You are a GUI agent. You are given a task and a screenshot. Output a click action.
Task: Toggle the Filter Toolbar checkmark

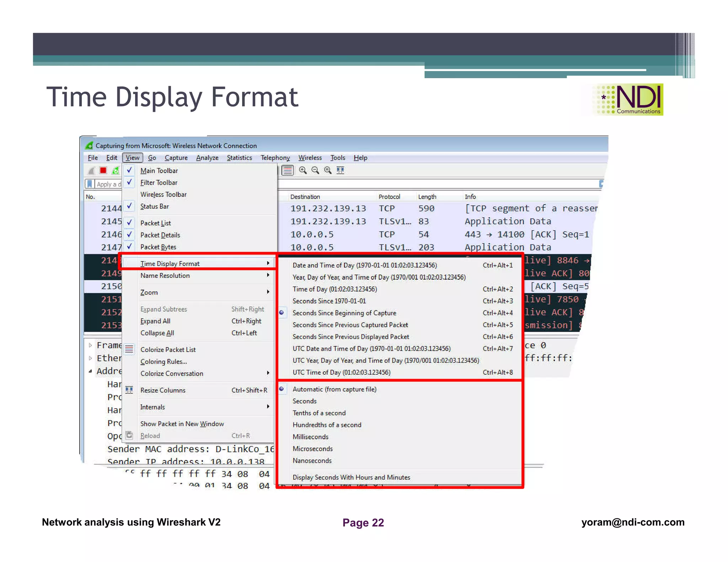[x=130, y=182]
